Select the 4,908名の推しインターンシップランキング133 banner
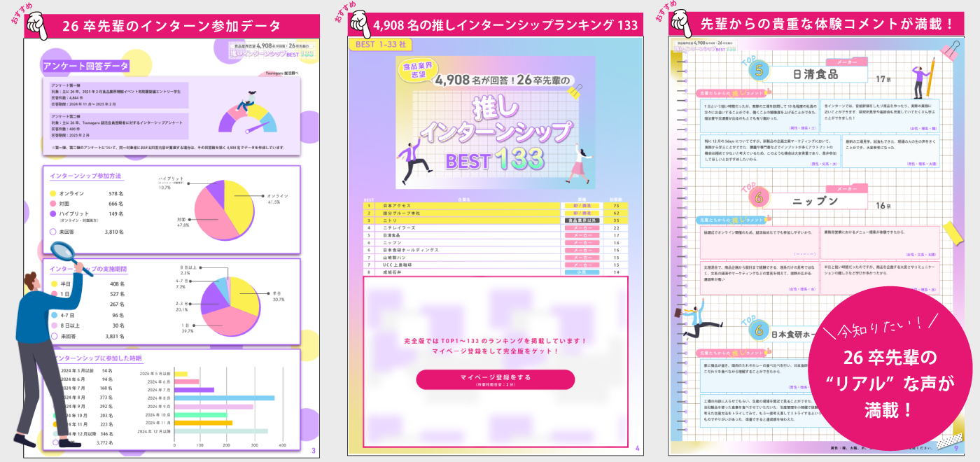 [496, 26]
